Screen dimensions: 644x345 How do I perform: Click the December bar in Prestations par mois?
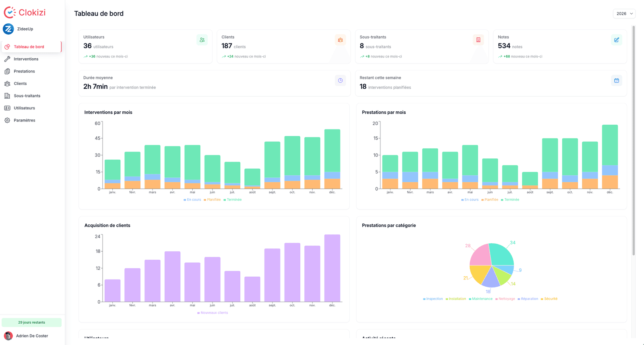pyautogui.click(x=610, y=156)
